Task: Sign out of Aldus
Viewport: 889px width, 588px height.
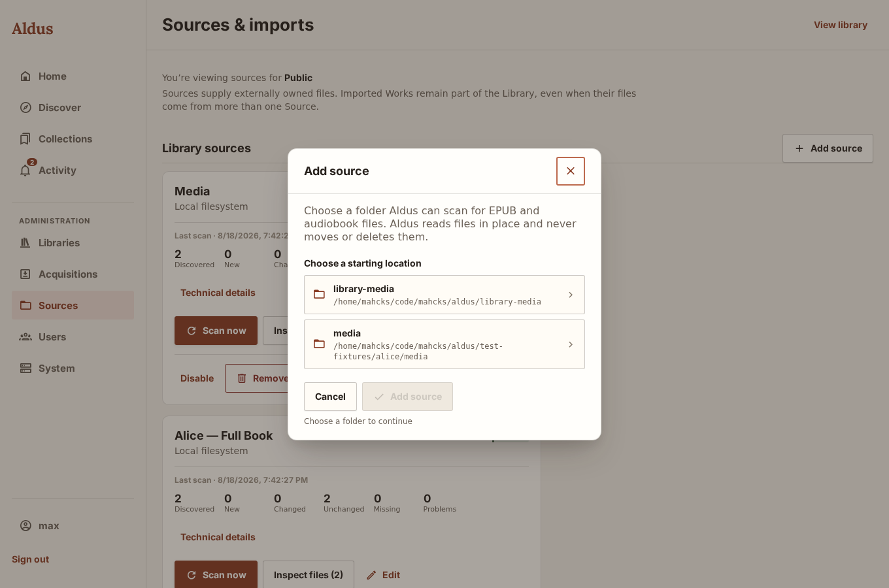Action: click(x=30, y=559)
